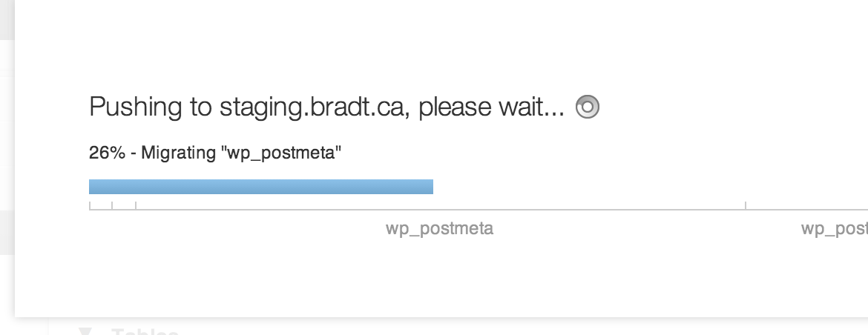Viewport: 868px width, 335px height.
Task: Click the dimmed grey sidebar behind the overlay
Action: (x=7, y=166)
